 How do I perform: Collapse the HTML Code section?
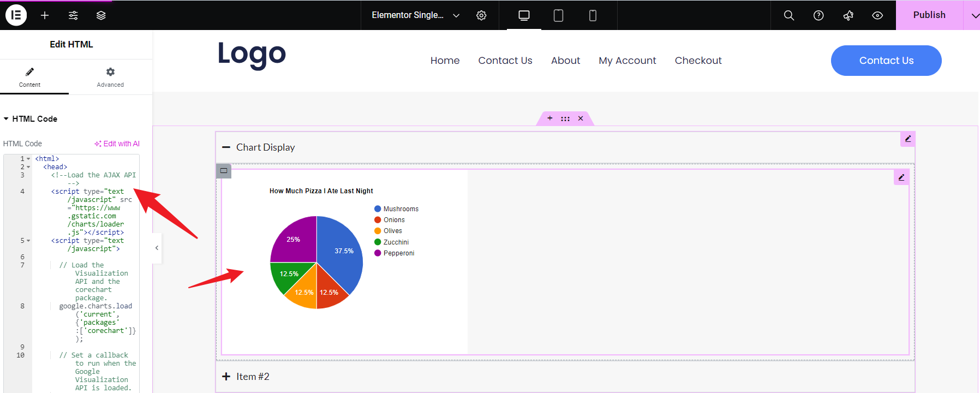coord(31,119)
